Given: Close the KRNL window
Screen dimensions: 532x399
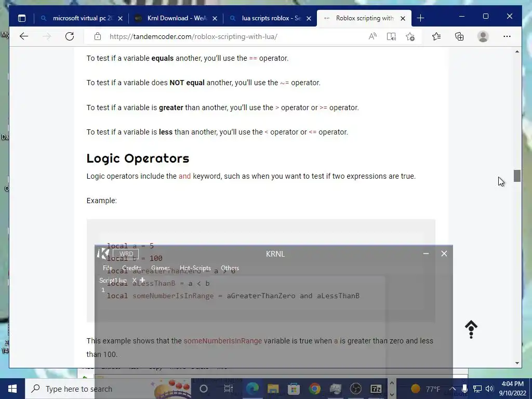Looking at the screenshot, I should (444, 254).
